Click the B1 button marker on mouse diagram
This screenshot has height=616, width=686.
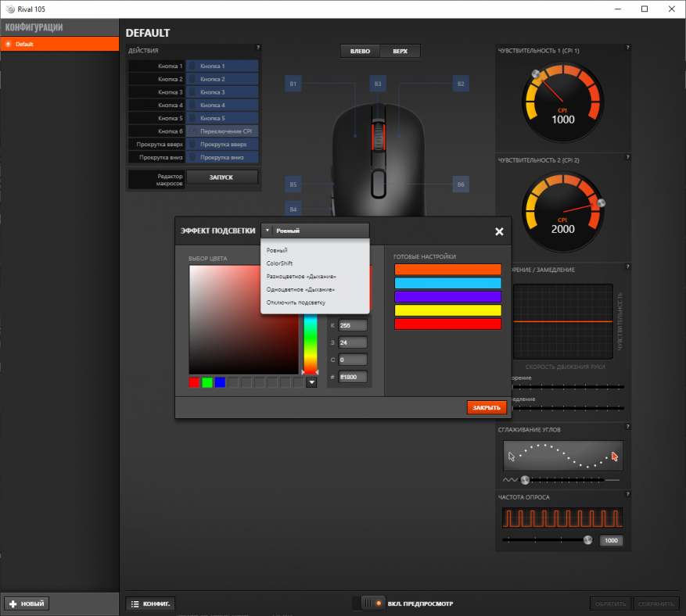[293, 84]
